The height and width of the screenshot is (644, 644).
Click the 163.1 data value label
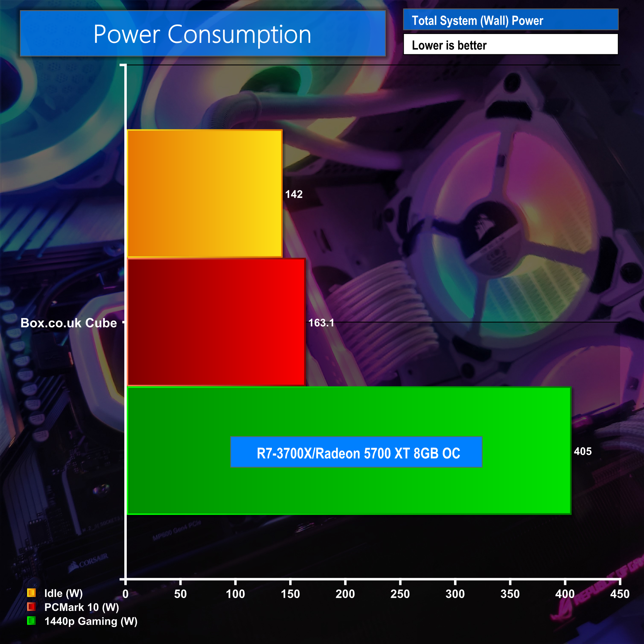321,323
